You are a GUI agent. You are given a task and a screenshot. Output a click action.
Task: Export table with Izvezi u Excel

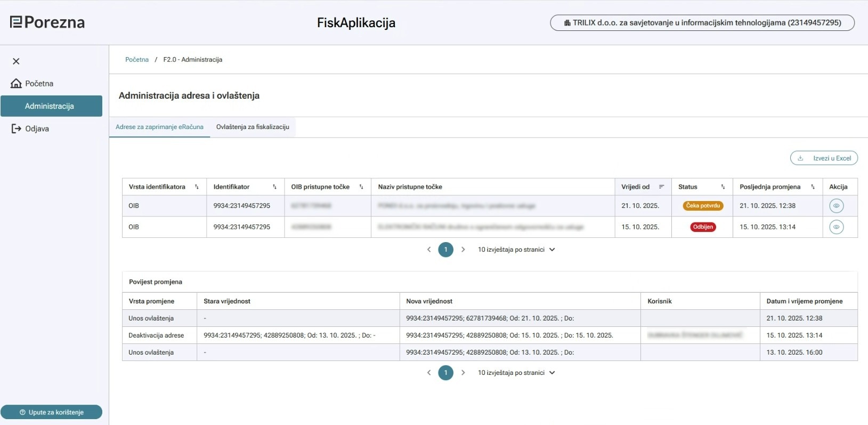click(824, 158)
